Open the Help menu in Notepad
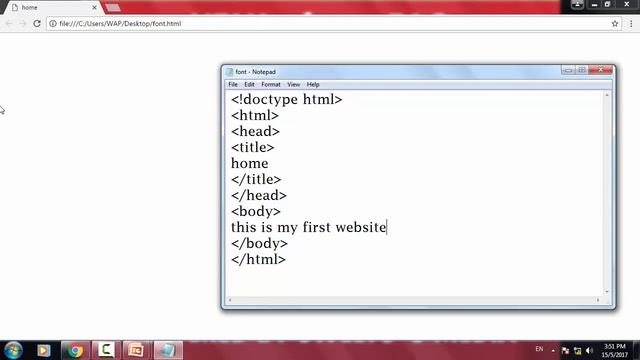This screenshot has height=360, width=640. tap(313, 84)
